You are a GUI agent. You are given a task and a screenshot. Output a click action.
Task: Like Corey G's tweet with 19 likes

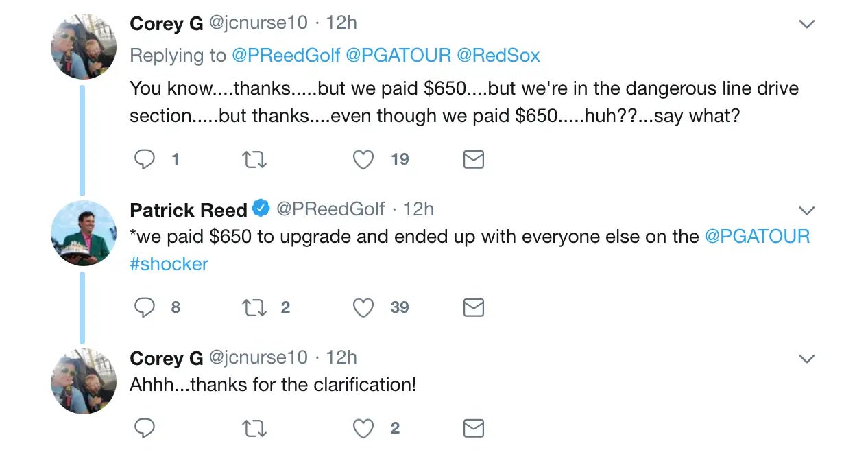363,159
